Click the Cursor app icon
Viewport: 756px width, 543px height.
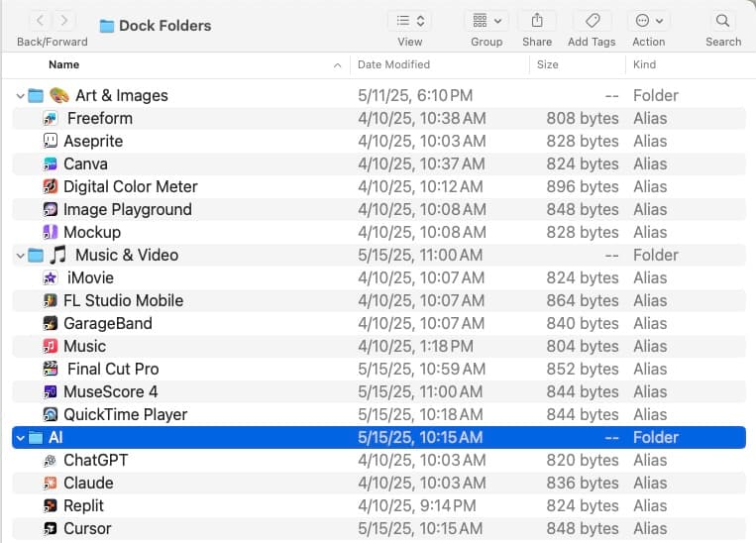point(51,528)
